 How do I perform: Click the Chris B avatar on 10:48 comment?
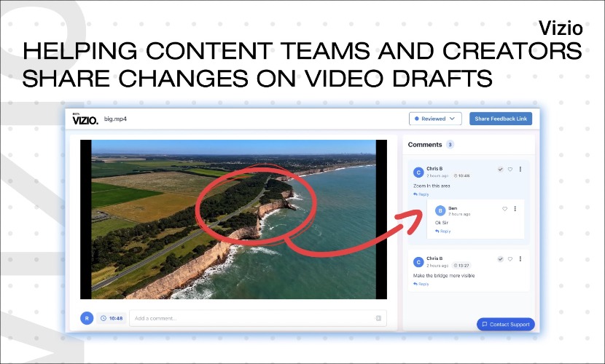418,173
